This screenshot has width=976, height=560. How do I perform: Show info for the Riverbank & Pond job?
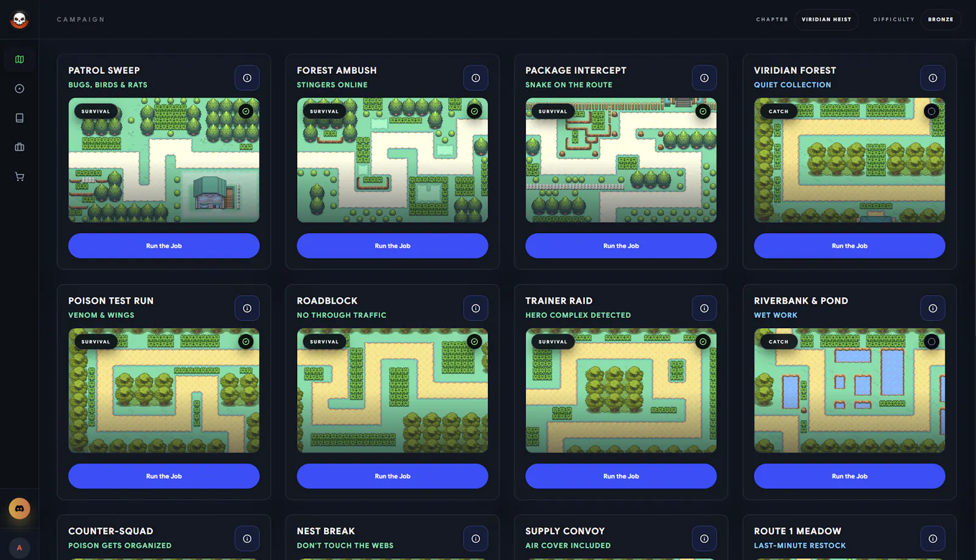tap(933, 309)
